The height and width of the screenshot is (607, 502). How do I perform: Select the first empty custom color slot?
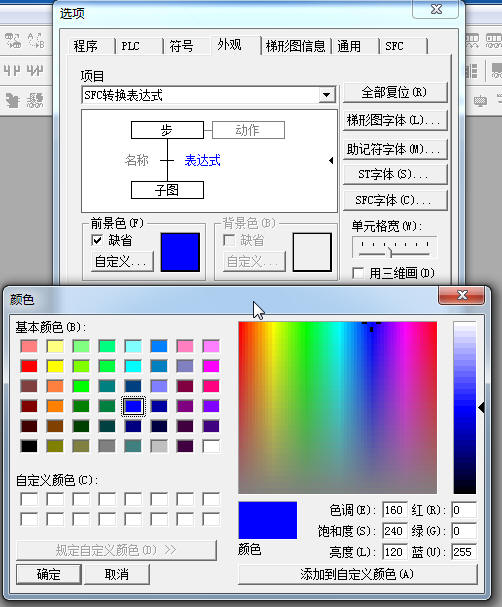(29, 499)
